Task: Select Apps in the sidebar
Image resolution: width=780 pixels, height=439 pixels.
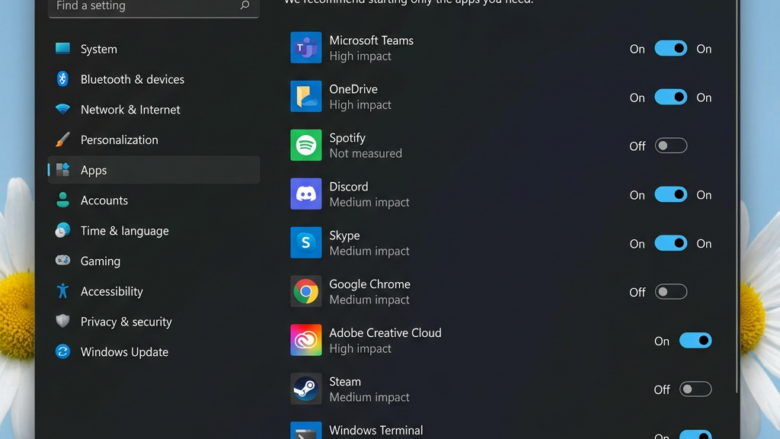Action: pyautogui.click(x=154, y=170)
